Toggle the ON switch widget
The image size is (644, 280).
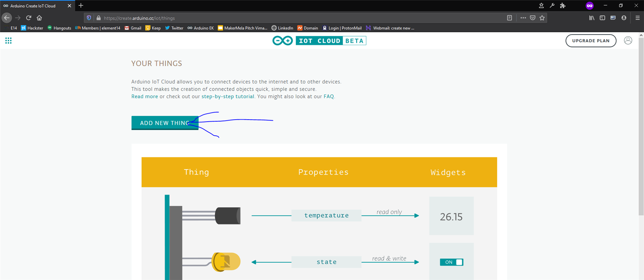pos(451,262)
